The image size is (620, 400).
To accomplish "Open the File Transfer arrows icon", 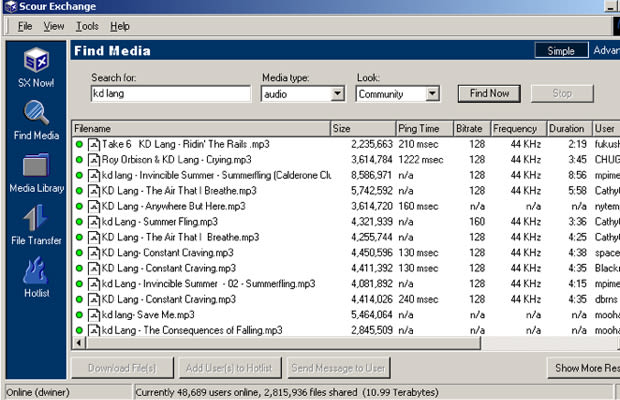I will click(36, 218).
